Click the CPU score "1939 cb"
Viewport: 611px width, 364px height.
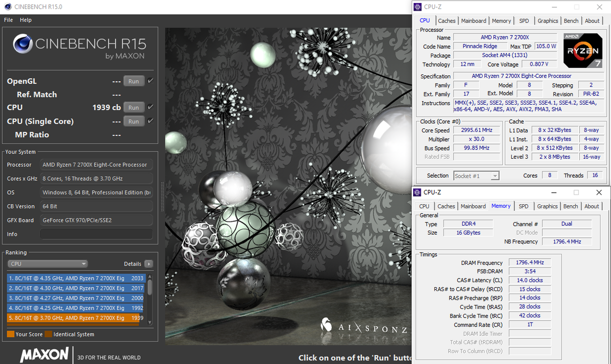[106, 107]
